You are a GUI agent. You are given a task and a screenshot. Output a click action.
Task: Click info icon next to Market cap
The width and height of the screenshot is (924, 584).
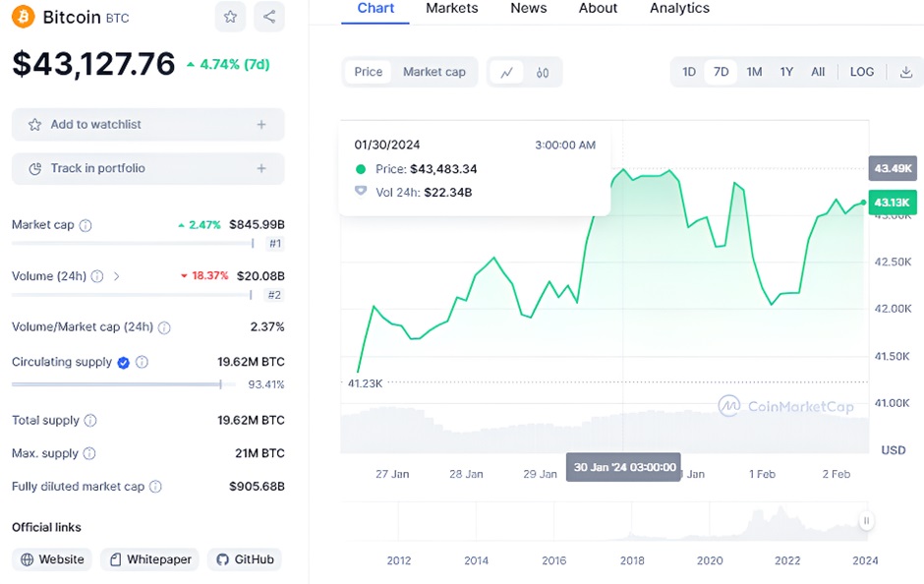click(x=86, y=225)
